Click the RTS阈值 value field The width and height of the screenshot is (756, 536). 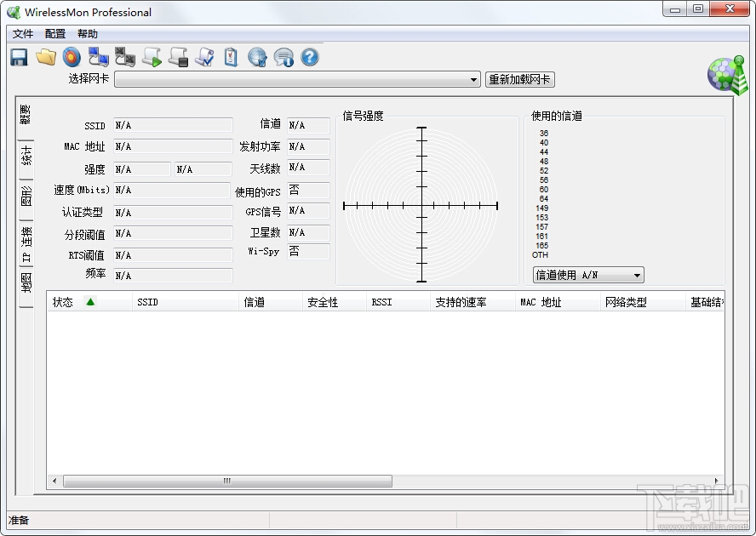pyautogui.click(x=173, y=255)
